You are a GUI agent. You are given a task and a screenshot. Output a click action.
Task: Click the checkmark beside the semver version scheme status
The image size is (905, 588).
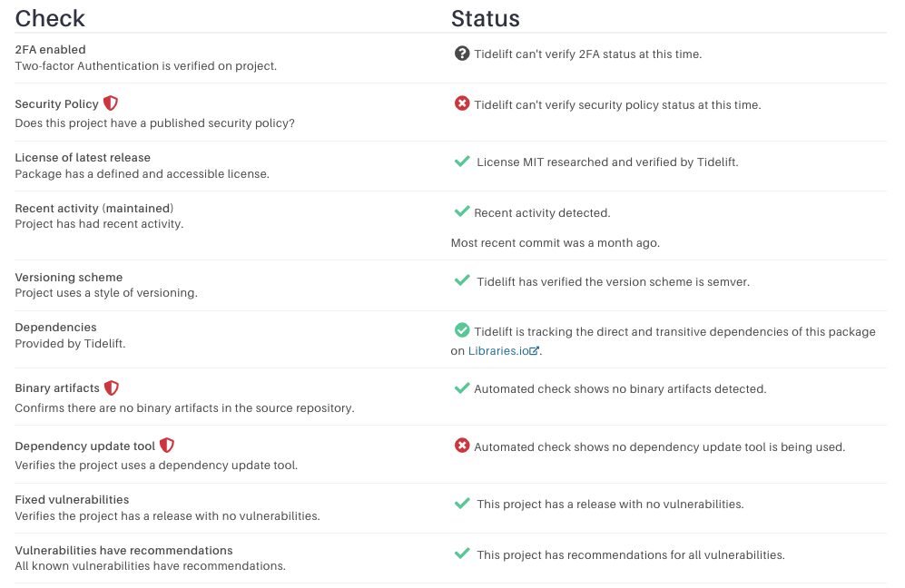point(462,281)
